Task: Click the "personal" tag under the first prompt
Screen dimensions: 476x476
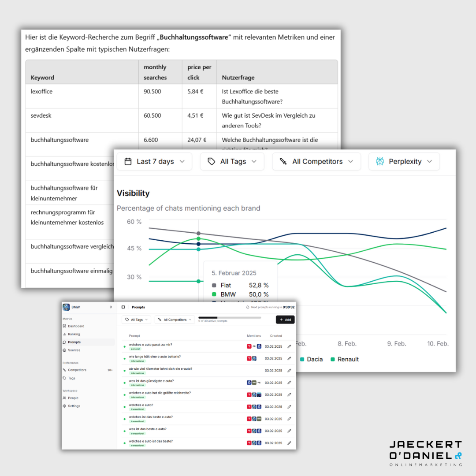Action: 135,349
